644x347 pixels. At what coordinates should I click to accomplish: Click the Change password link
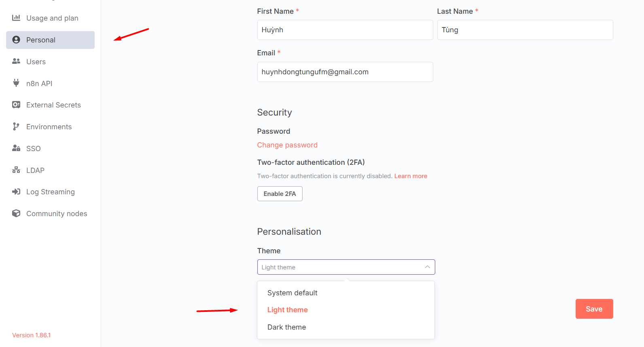point(287,145)
